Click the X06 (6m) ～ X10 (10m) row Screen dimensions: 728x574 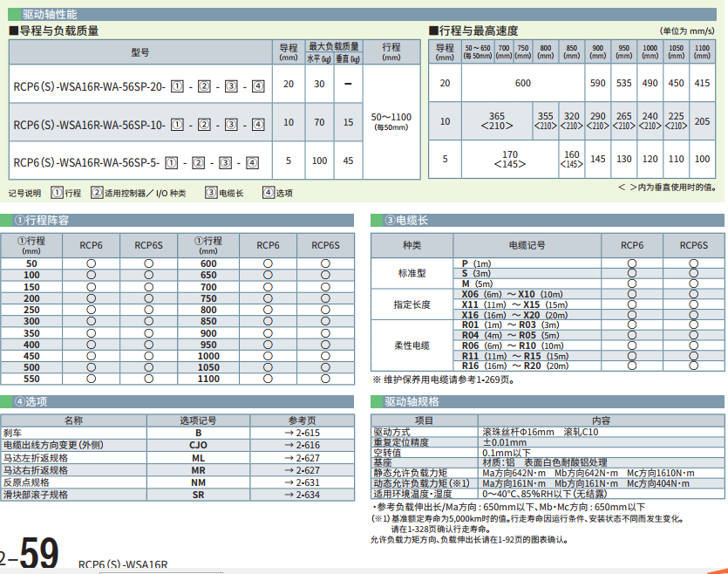[512, 295]
